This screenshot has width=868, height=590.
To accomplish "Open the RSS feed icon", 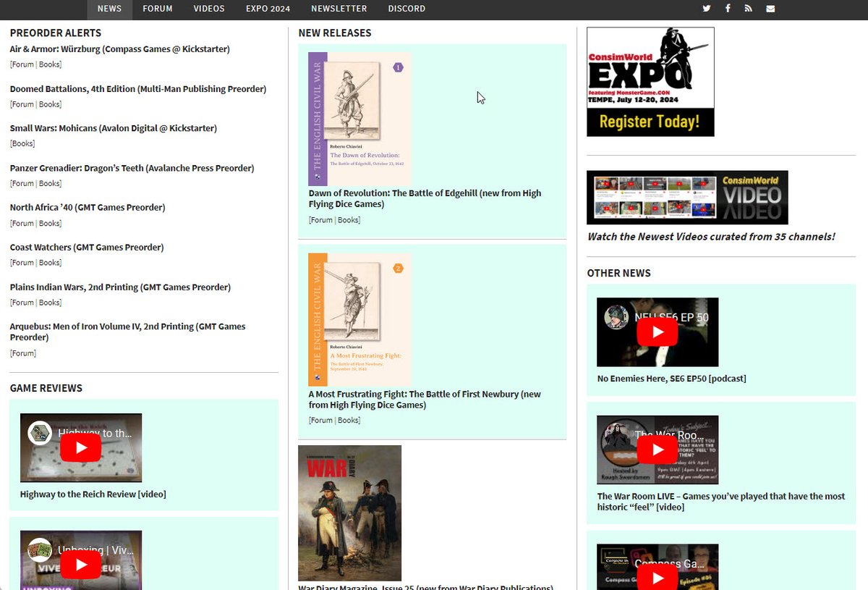I will tap(749, 9).
